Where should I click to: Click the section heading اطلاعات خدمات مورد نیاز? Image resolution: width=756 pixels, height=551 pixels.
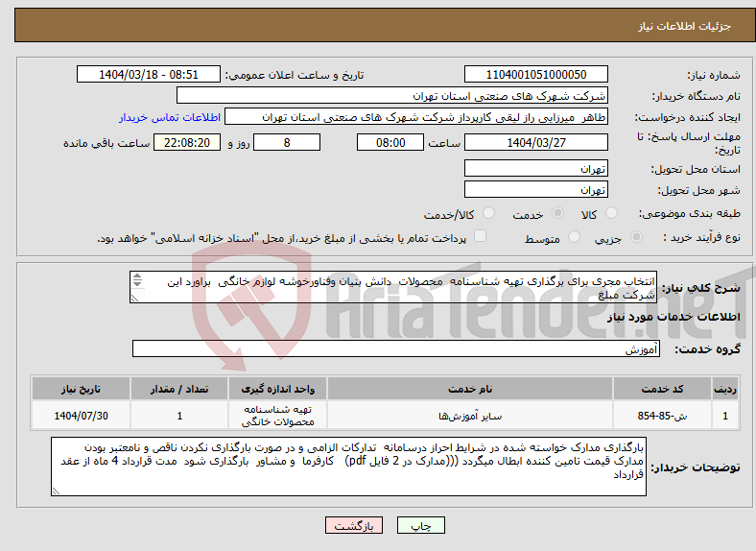pyautogui.click(x=673, y=317)
